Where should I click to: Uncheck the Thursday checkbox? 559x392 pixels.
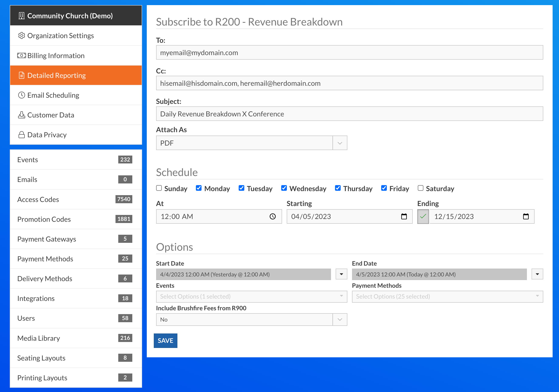point(338,188)
